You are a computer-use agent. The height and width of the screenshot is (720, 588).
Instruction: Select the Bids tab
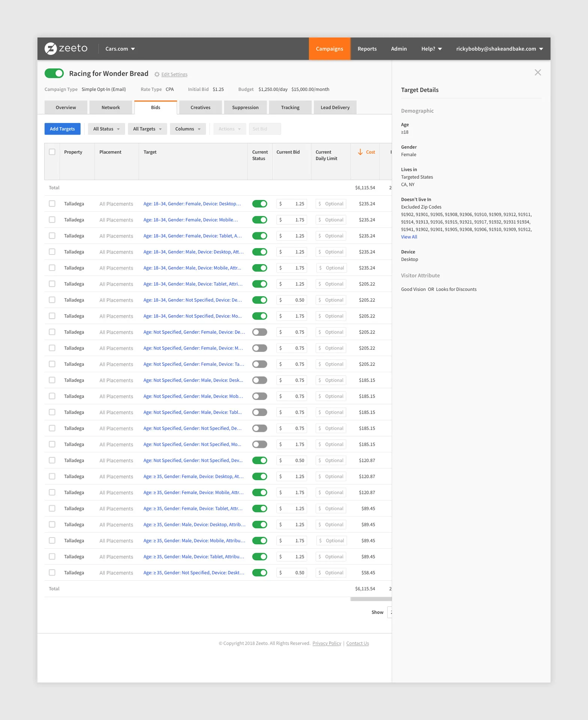[x=156, y=107]
